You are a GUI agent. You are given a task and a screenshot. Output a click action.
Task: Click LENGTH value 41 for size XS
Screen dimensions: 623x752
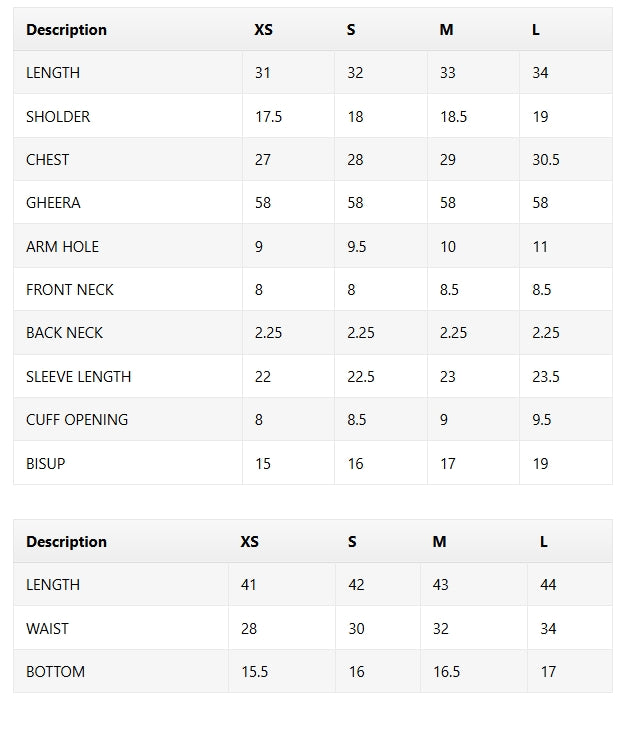[x=249, y=585]
